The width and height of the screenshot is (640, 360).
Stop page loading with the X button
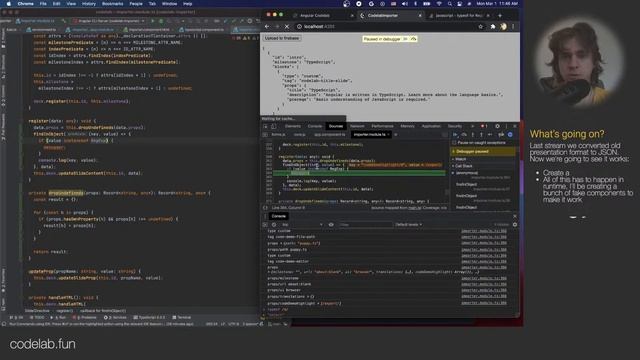[287, 27]
